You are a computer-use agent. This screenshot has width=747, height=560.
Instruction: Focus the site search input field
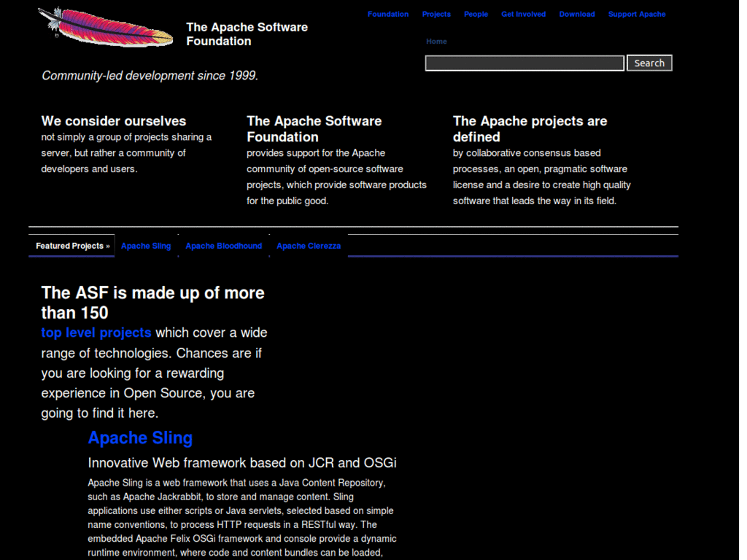click(525, 63)
